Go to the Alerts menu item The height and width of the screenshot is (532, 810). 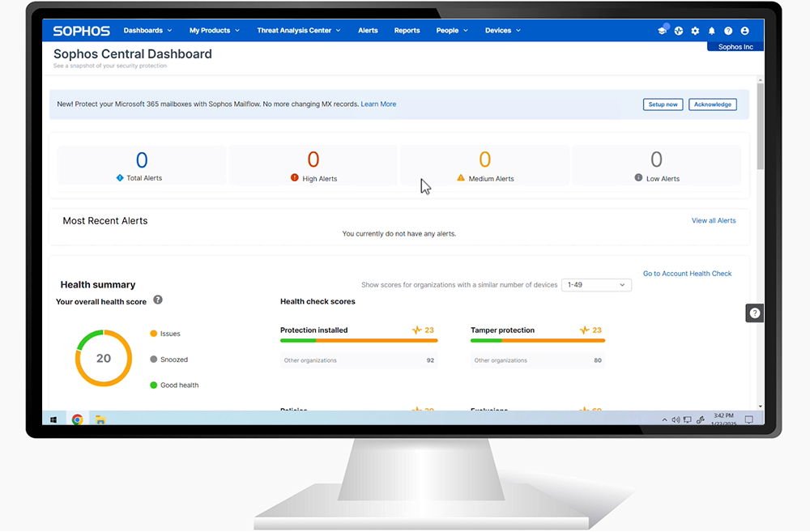coord(368,31)
